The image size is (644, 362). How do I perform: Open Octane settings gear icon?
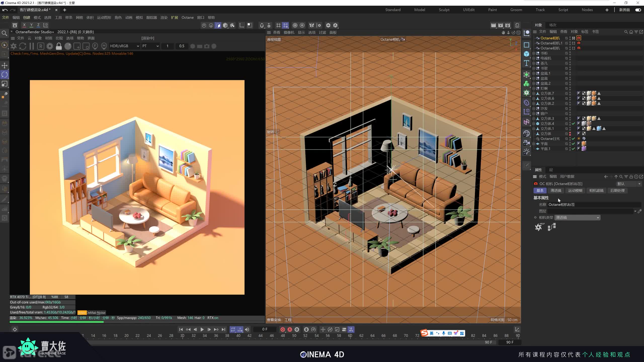pyautogui.click(x=50, y=46)
